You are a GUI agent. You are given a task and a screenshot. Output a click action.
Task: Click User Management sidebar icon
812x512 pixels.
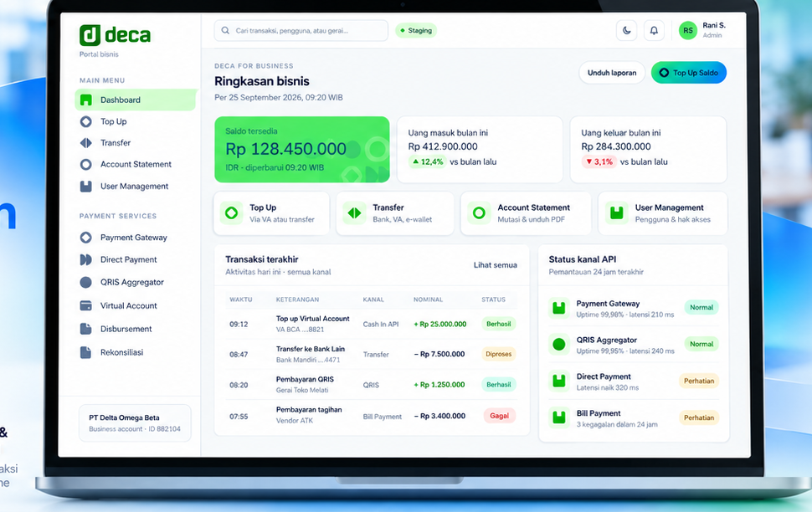click(x=86, y=187)
